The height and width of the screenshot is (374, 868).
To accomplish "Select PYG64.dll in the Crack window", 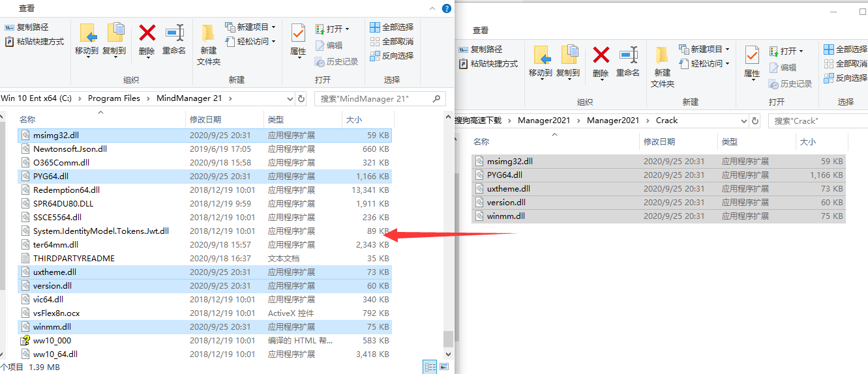I will (659, 175).
